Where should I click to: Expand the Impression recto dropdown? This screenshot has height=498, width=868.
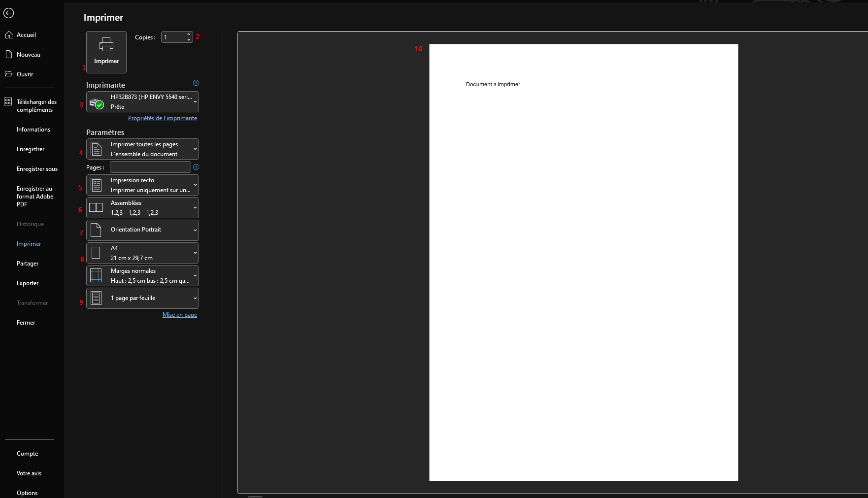(x=195, y=185)
